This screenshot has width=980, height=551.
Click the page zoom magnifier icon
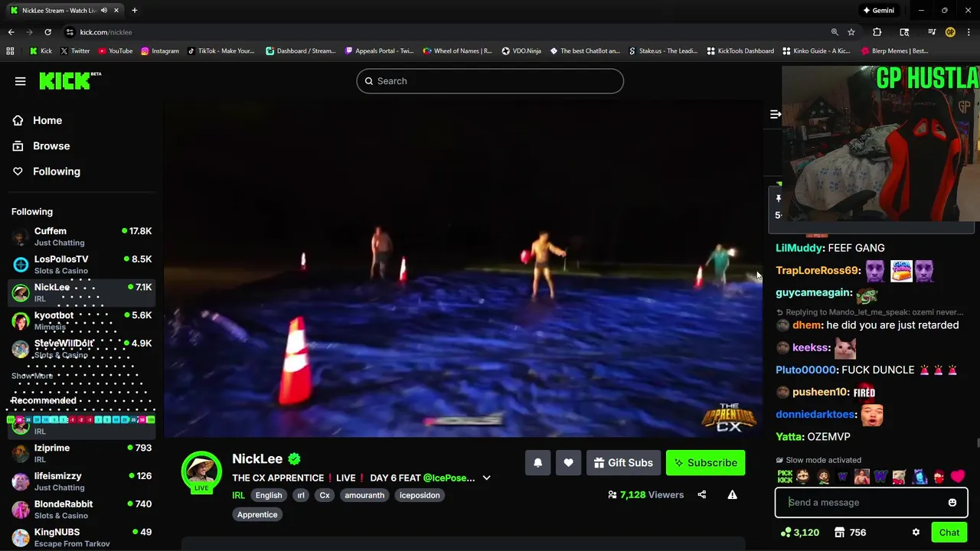pos(835,32)
